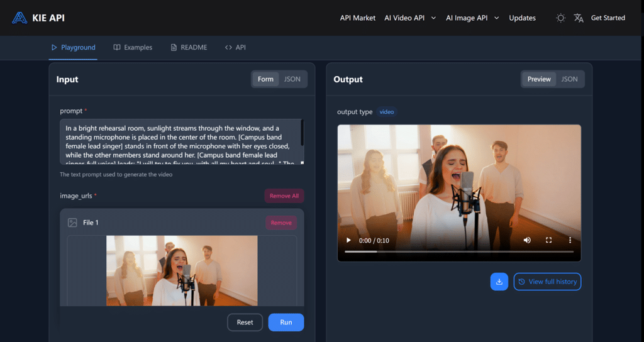Mute the output video volume
The image size is (644, 342).
[x=527, y=240]
